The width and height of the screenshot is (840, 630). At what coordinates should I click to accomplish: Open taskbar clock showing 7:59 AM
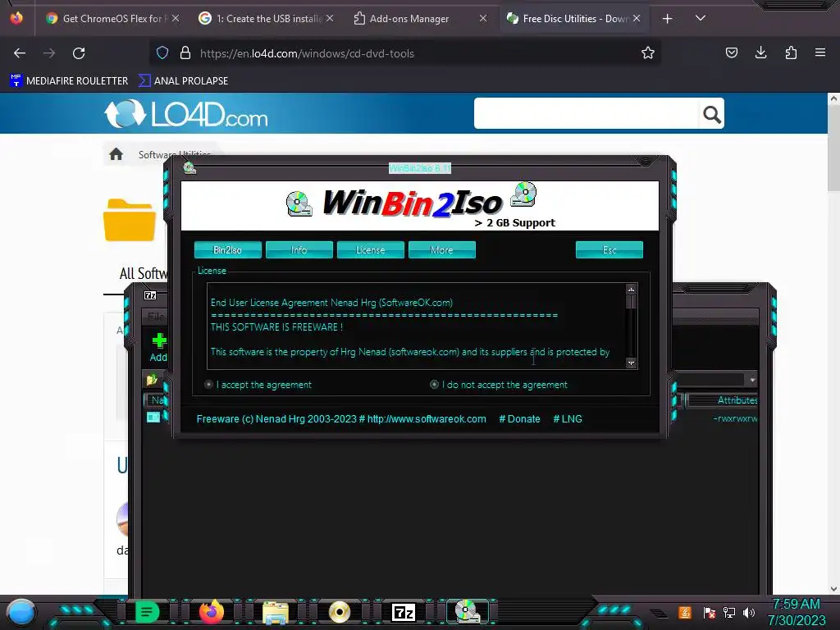[797, 612]
